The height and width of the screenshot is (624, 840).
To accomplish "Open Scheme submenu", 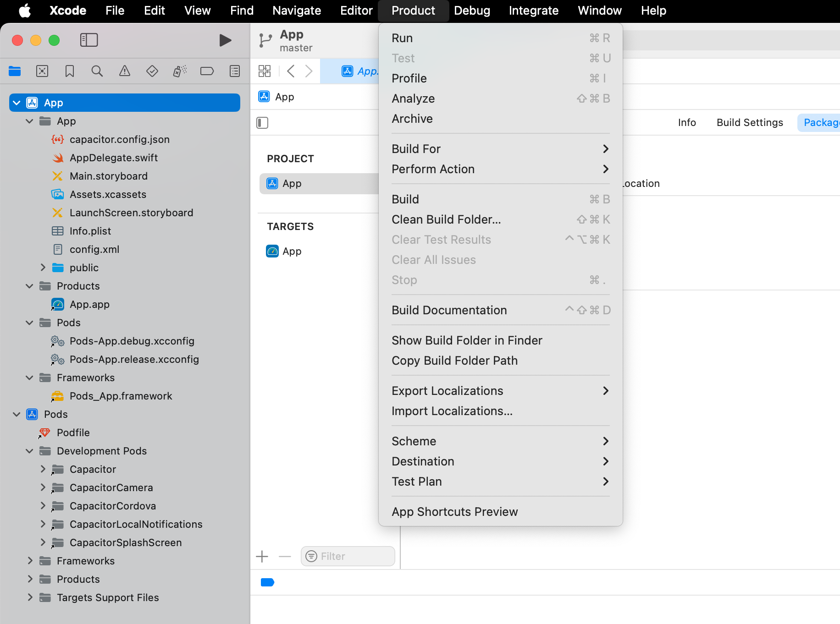I will (x=501, y=441).
